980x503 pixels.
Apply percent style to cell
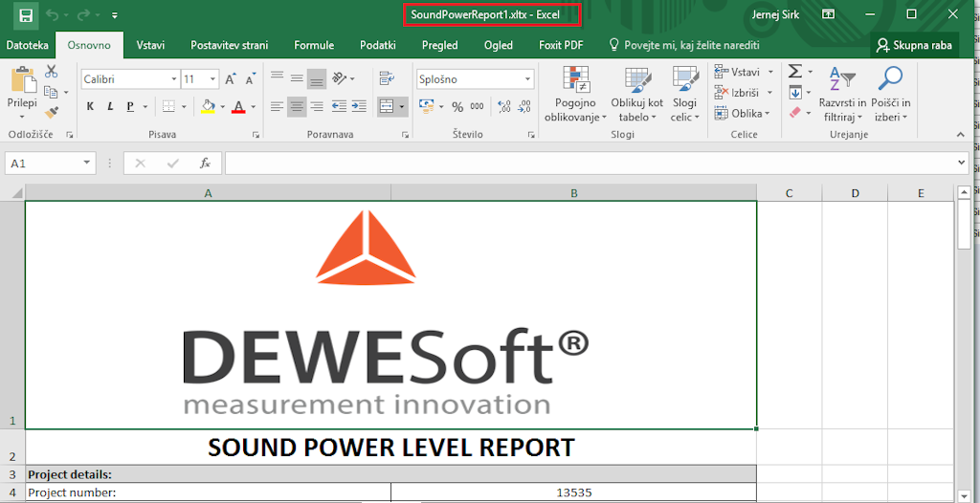(457, 107)
